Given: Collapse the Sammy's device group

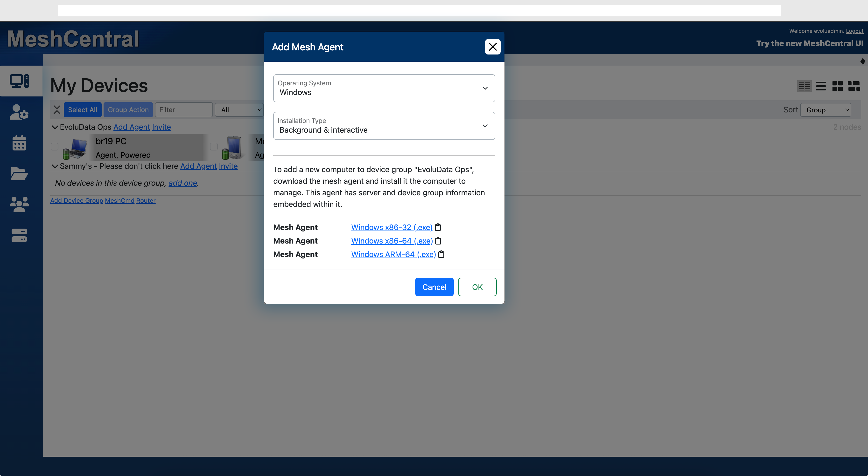Looking at the screenshot, I should (x=55, y=166).
